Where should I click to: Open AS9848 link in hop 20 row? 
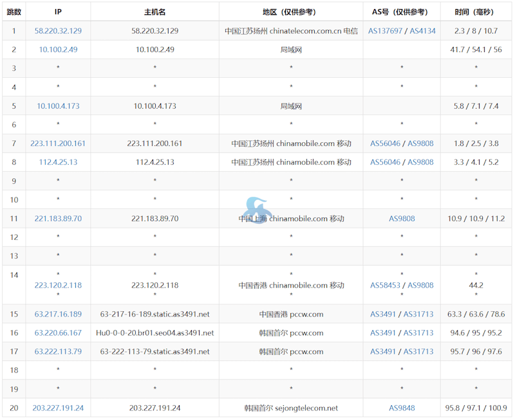click(402, 408)
